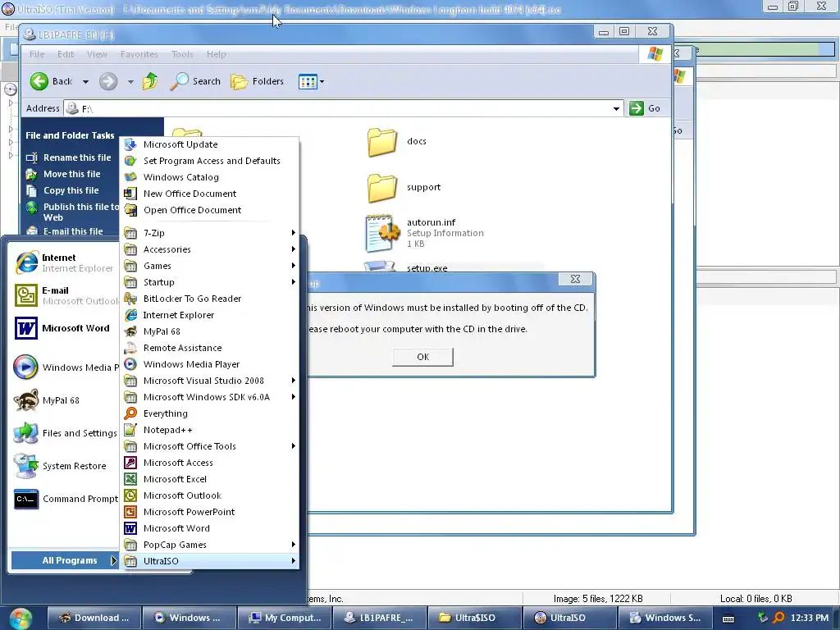The height and width of the screenshot is (630, 840).
Task: Open Files and Settings Transfer wizard
Action: [x=66, y=433]
